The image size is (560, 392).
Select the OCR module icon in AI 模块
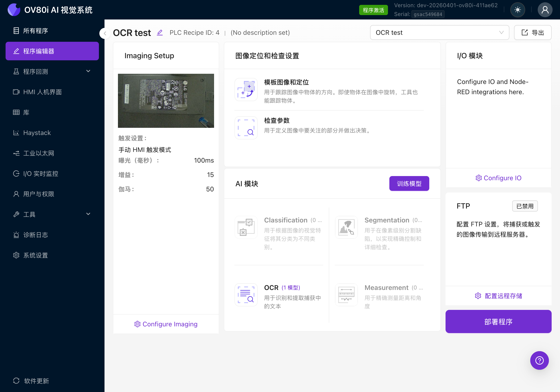(246, 295)
